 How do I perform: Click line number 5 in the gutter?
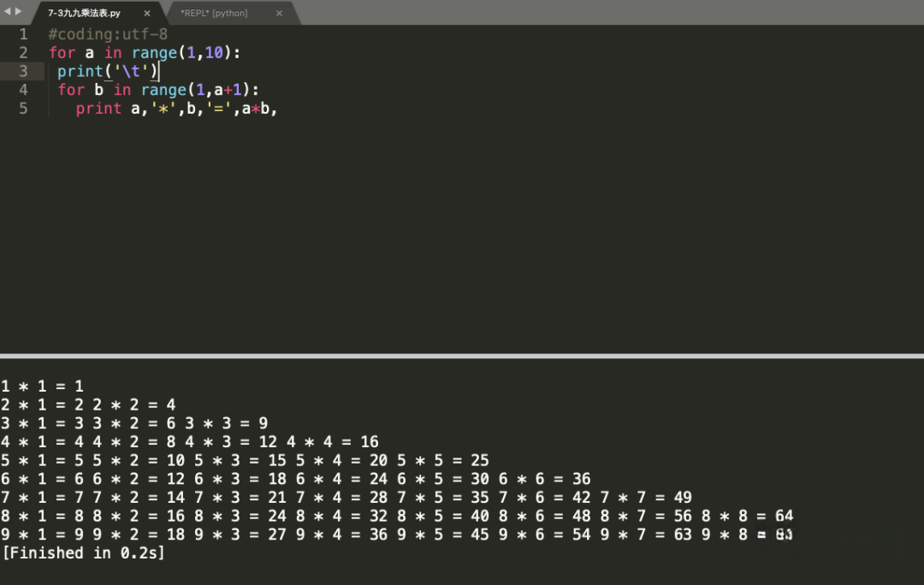click(x=23, y=109)
